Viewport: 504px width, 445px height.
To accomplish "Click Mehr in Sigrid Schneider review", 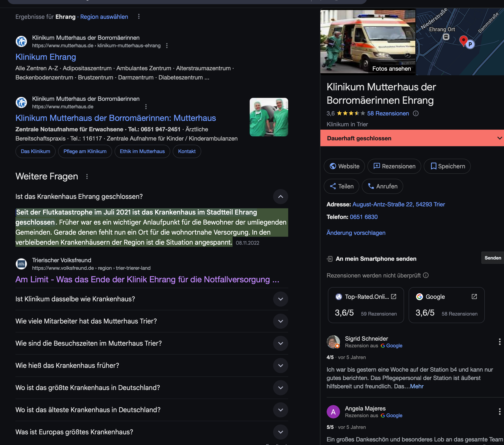I will point(417,386).
